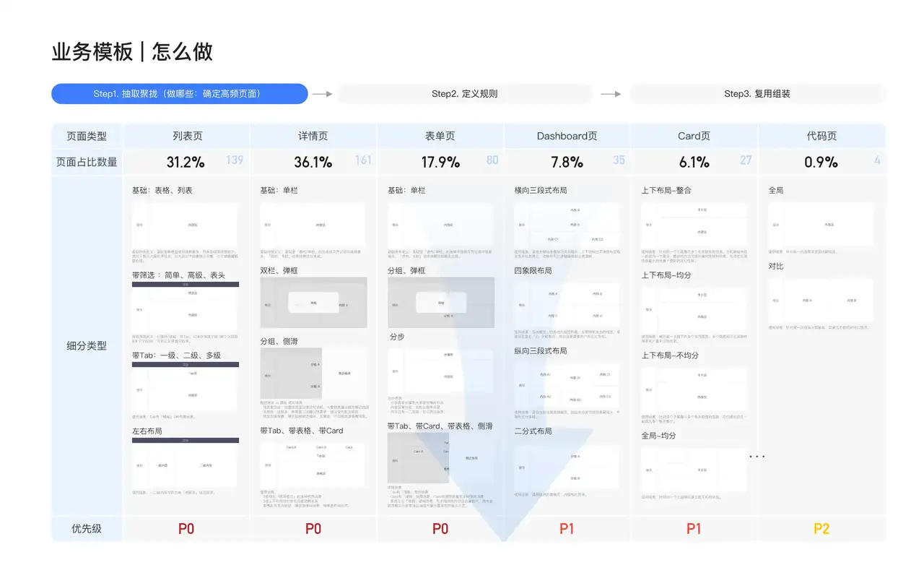Click the 业务模板 | 怎么做 title
This screenshot has height=578, width=924.
point(132,52)
